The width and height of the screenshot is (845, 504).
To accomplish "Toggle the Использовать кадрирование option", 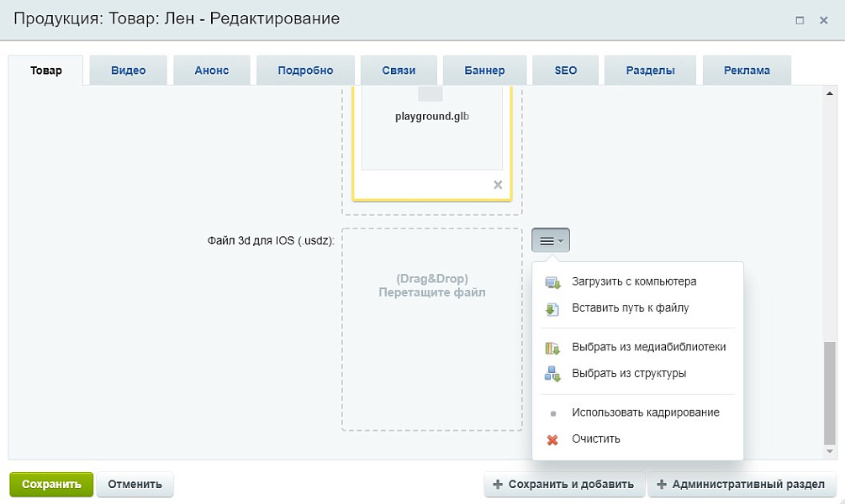I will (645, 413).
